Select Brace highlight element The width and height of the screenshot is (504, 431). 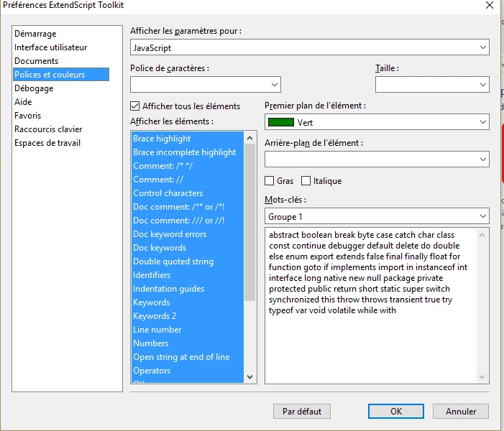188,139
